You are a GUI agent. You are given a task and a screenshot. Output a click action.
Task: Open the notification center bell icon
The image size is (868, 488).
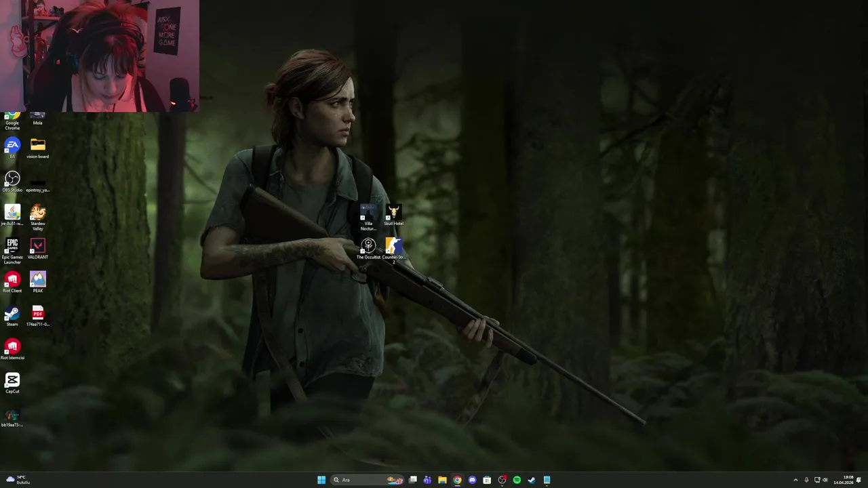(859, 480)
